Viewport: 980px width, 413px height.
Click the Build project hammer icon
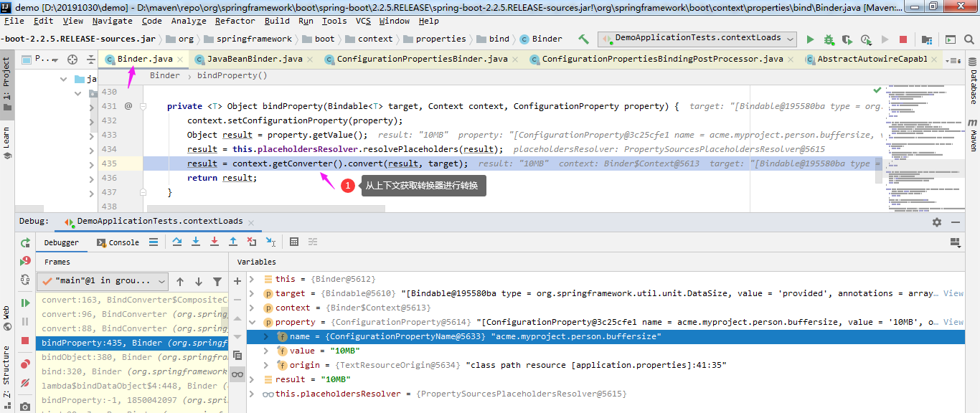(583, 39)
